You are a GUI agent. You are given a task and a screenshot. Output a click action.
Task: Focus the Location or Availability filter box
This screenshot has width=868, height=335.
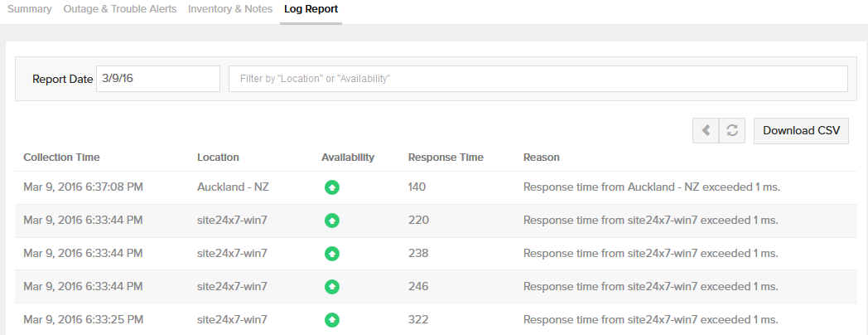(538, 79)
